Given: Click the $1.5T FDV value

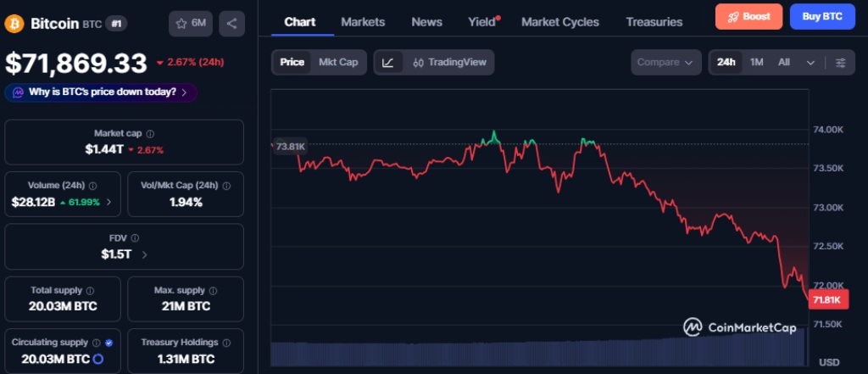Looking at the screenshot, I should (x=116, y=255).
